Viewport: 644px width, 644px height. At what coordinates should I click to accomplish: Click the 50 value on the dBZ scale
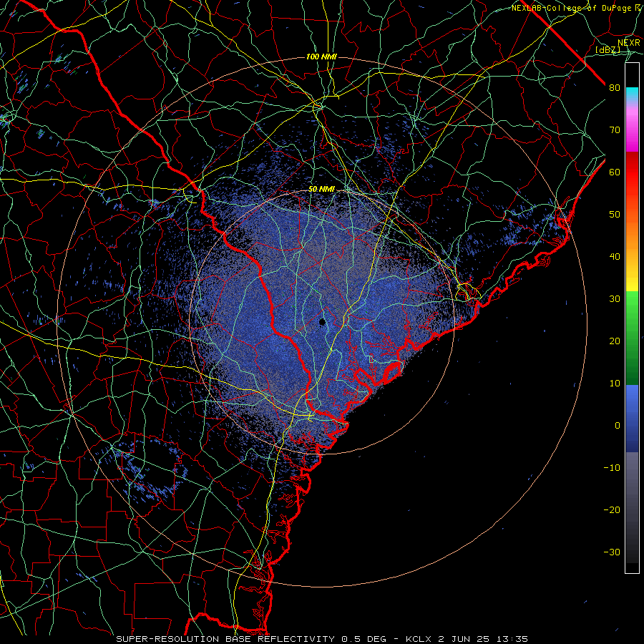615,215
